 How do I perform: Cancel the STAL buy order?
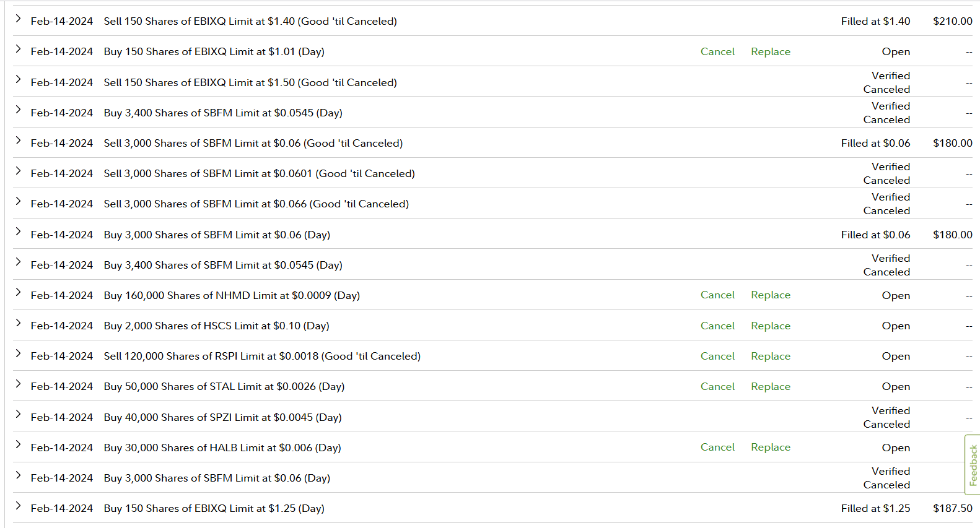(717, 387)
